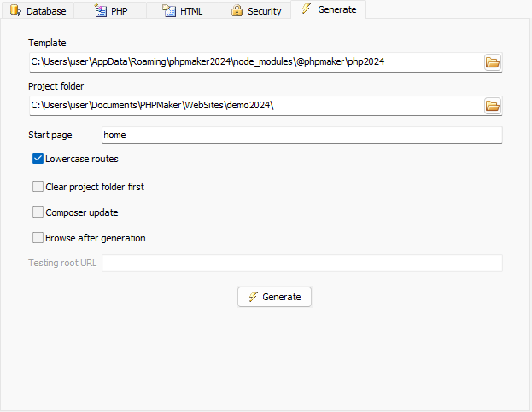Open the Security tab
Viewport: 532px width, 412px height.
point(264,11)
